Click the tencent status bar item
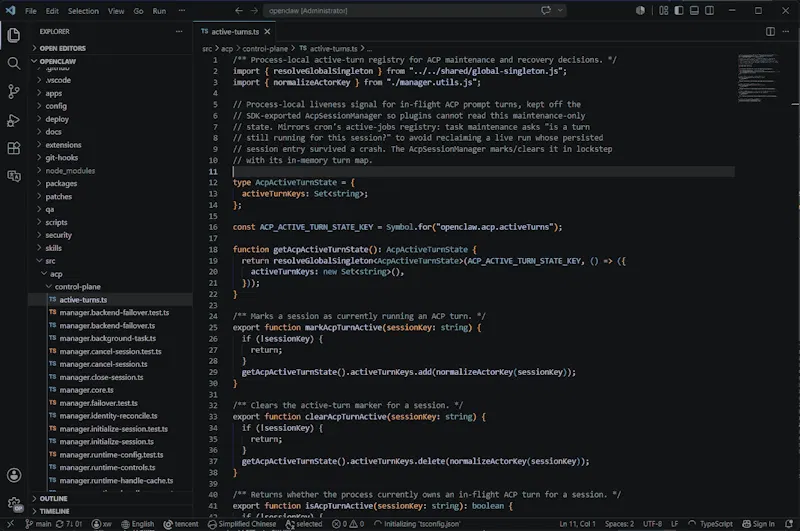This screenshot has width=800, height=531. [x=181, y=524]
